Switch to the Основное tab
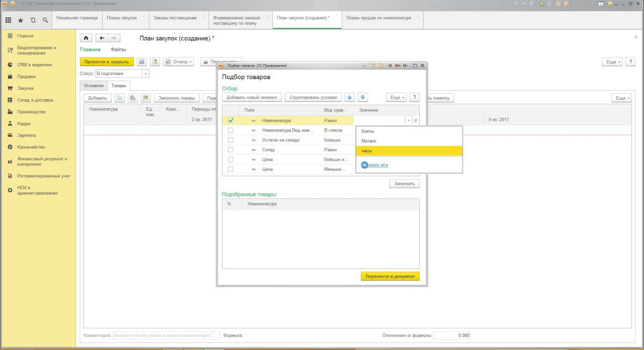Image resolution: width=644 pixels, height=350 pixels. (x=94, y=86)
